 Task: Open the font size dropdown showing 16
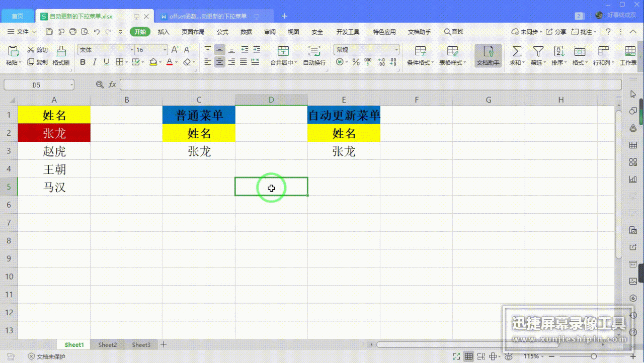click(165, 50)
